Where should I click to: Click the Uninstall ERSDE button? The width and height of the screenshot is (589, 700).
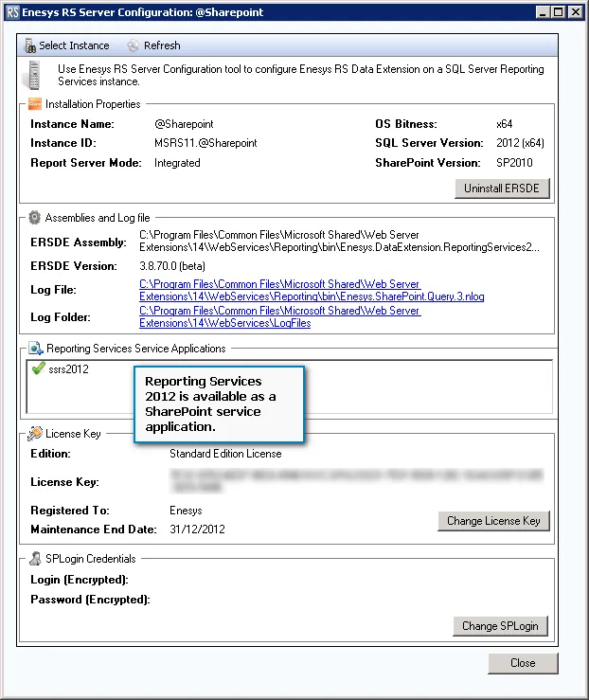click(502, 188)
